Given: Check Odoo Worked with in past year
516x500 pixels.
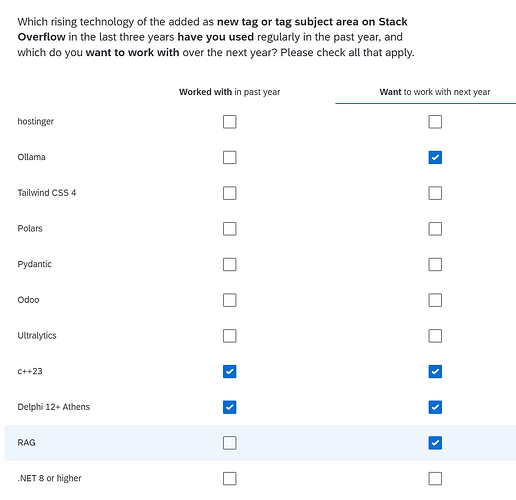Looking at the screenshot, I should coord(229,300).
